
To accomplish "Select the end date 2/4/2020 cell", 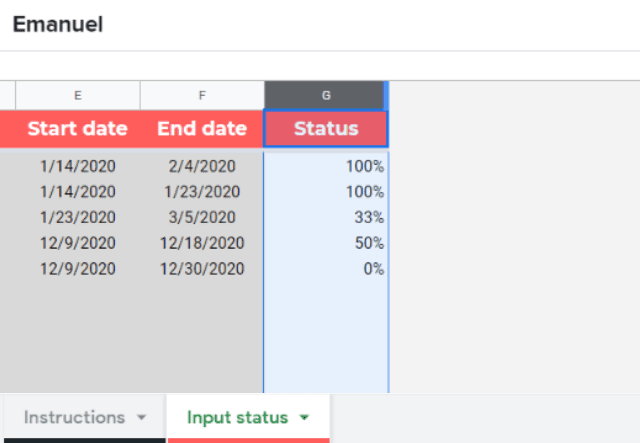I will coord(202,166).
